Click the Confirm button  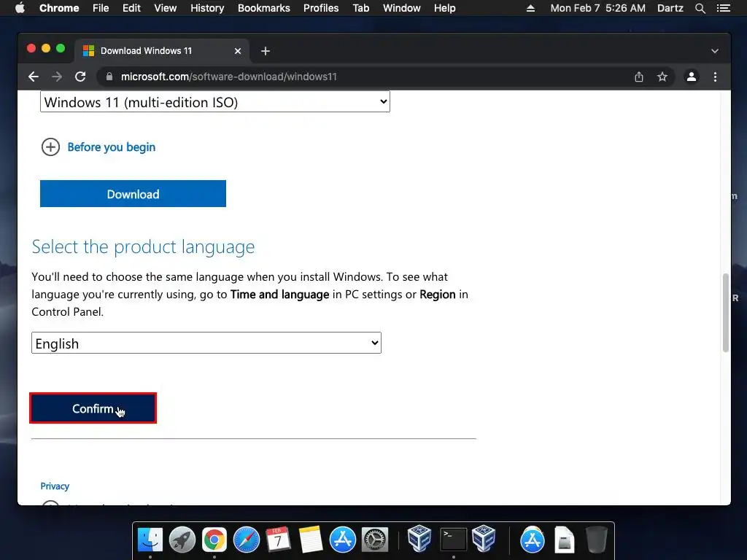pos(93,408)
